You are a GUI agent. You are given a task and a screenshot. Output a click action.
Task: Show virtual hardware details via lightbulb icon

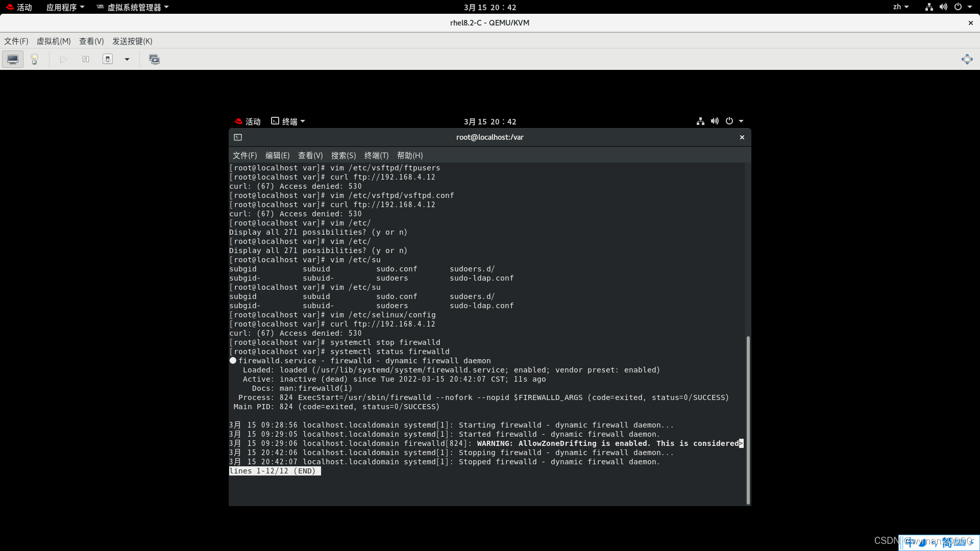click(34, 59)
